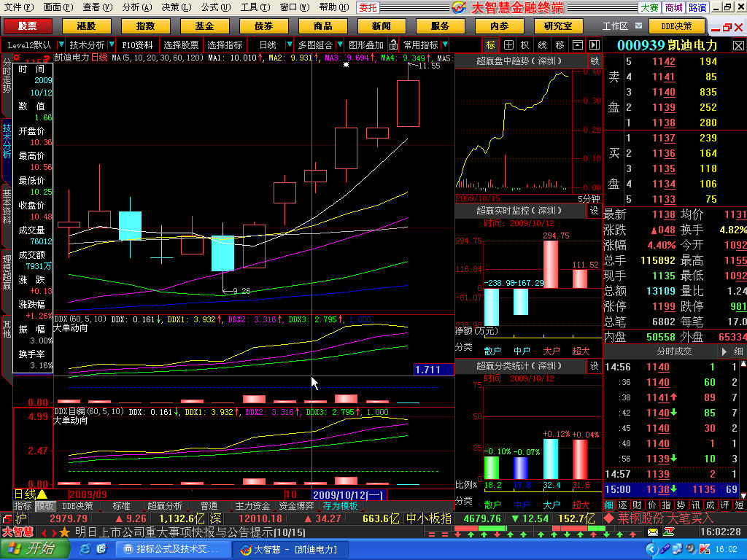This screenshot has width=747, height=560.
Task: Open the 文件(F) menu
Action: pos(19,7)
